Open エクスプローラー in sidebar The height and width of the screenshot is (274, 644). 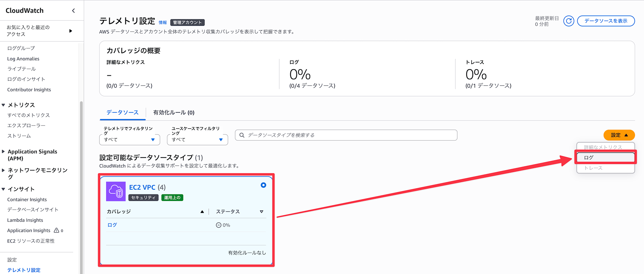tap(26, 126)
